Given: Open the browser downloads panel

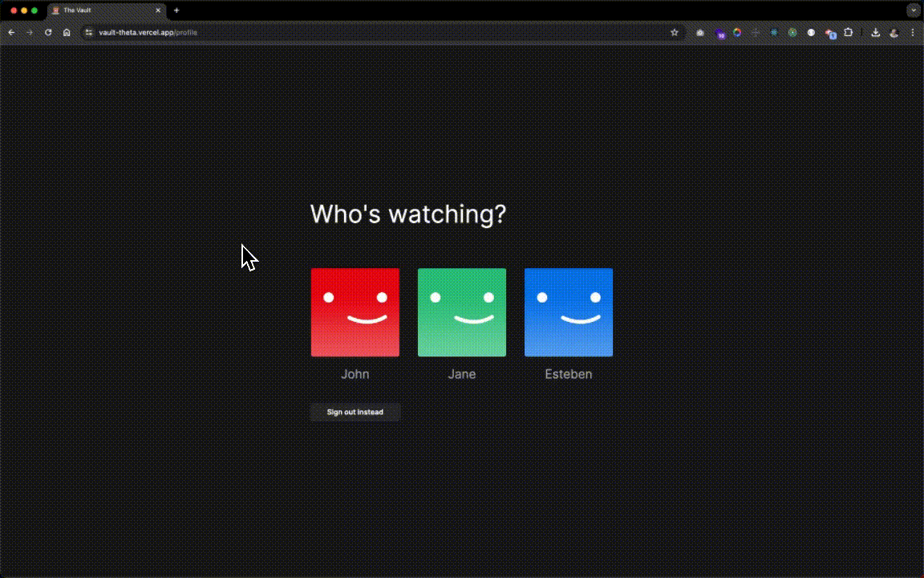Looking at the screenshot, I should coord(875,33).
